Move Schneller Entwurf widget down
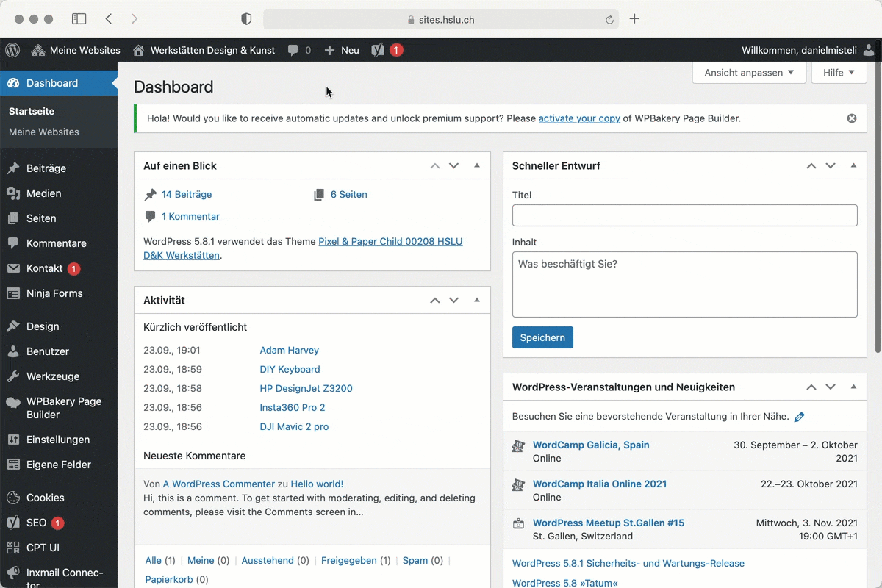This screenshot has height=588, width=882. (x=831, y=166)
